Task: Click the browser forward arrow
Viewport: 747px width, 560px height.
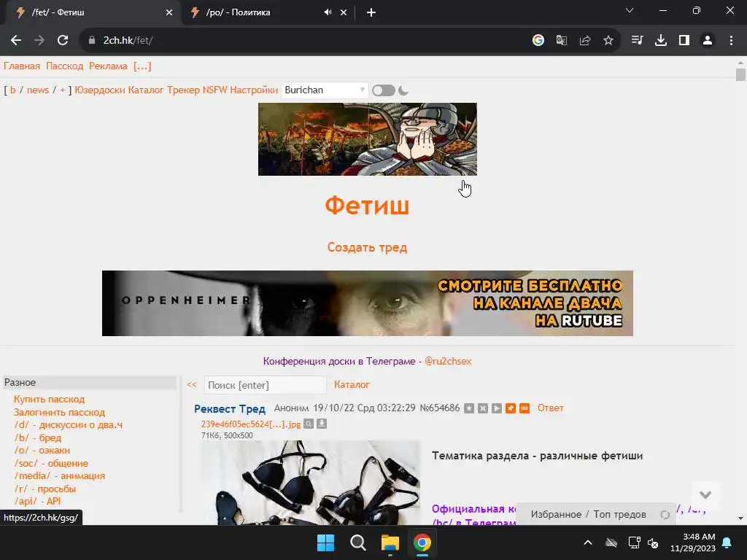Action: (x=39, y=41)
